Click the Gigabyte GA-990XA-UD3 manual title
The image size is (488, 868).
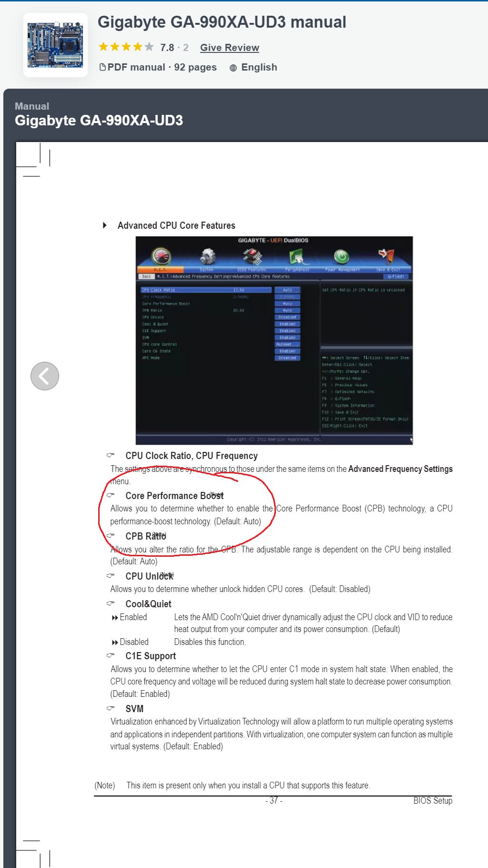tap(222, 22)
